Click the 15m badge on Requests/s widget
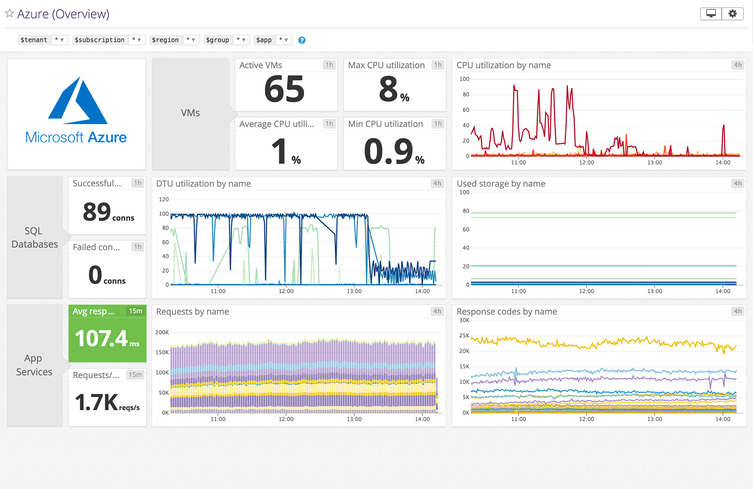Image resolution: width=753 pixels, height=489 pixels. point(135,375)
